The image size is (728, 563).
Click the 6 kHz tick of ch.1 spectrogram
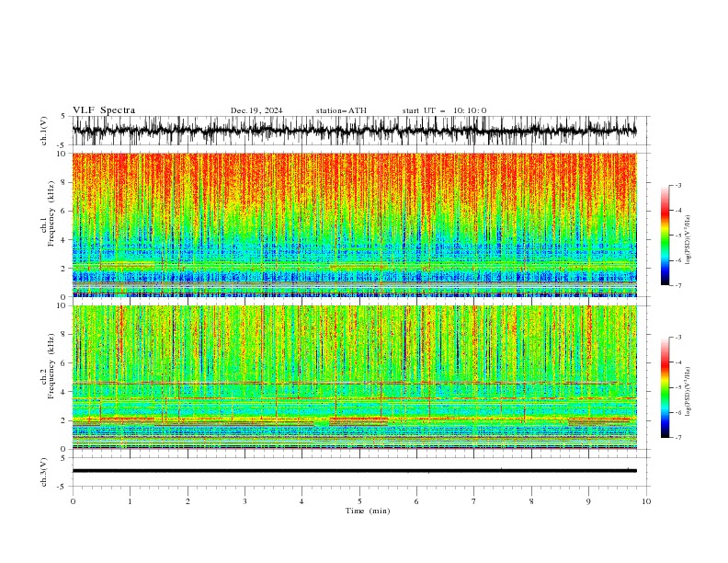pos(65,211)
